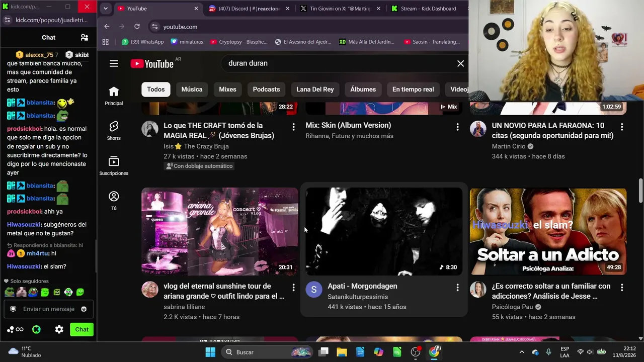The width and height of the screenshot is (644, 362).
Task: Select the Podcasts filter chip
Action: tap(266, 89)
